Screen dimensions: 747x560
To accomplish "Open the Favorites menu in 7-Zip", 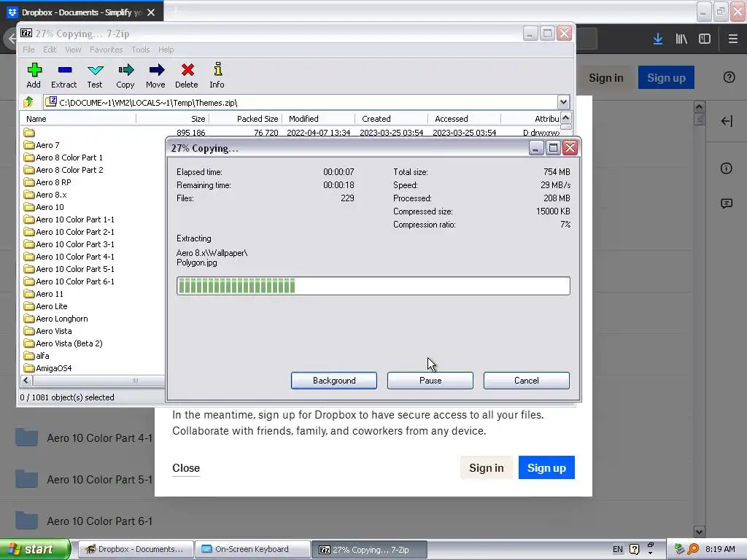I will tap(107, 50).
